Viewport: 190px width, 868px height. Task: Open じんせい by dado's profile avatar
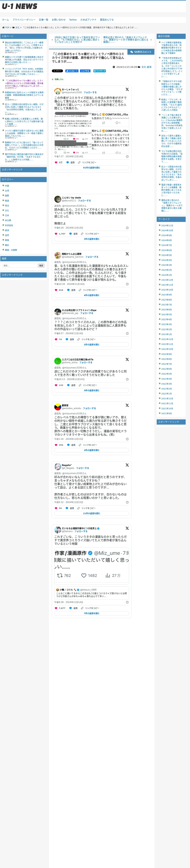[x=58, y=199]
